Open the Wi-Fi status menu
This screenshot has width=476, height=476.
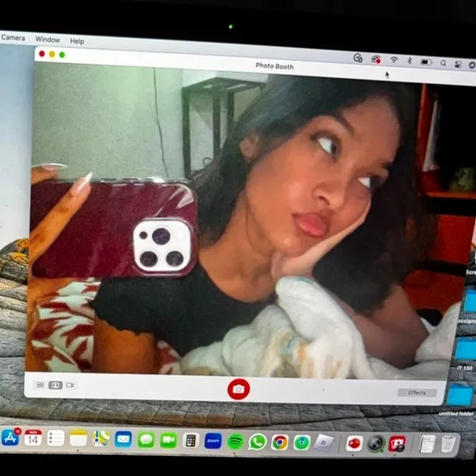394,60
